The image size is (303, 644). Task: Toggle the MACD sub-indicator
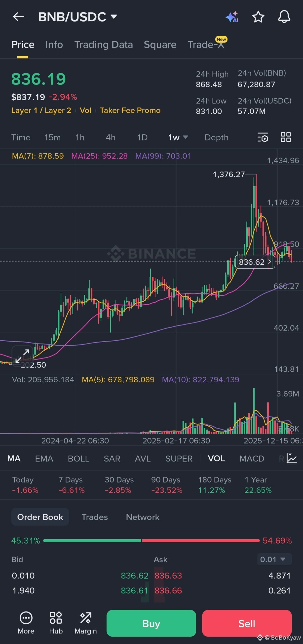252,458
